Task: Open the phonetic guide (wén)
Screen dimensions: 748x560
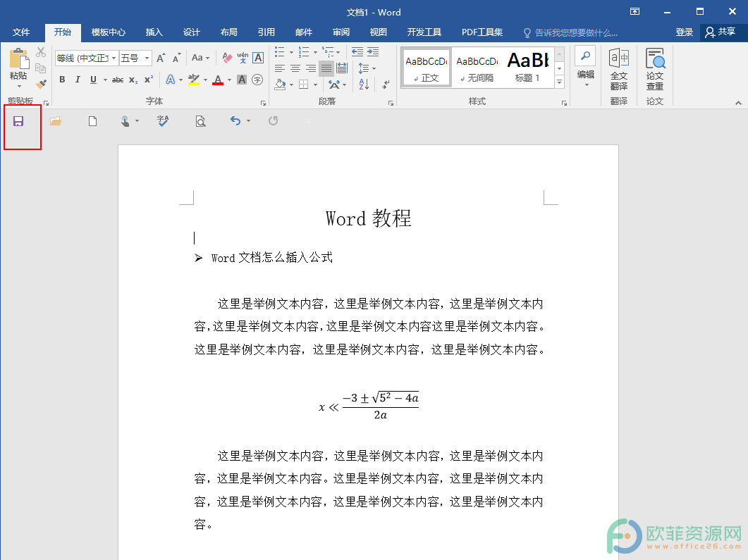Action: pyautogui.click(x=243, y=58)
